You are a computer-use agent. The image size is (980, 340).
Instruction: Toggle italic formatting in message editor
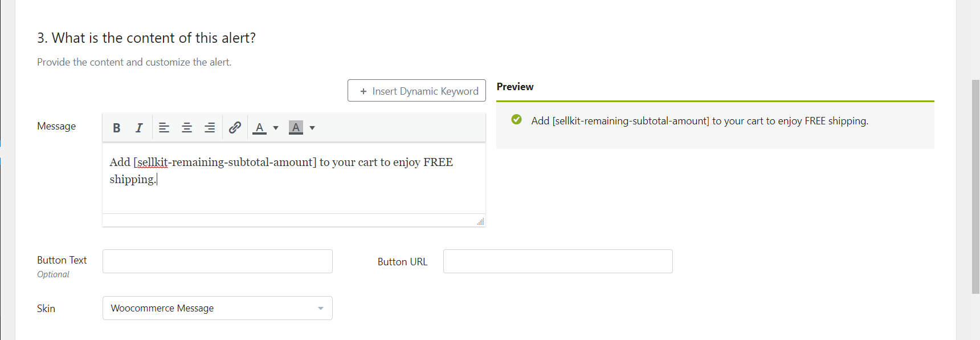click(x=138, y=128)
